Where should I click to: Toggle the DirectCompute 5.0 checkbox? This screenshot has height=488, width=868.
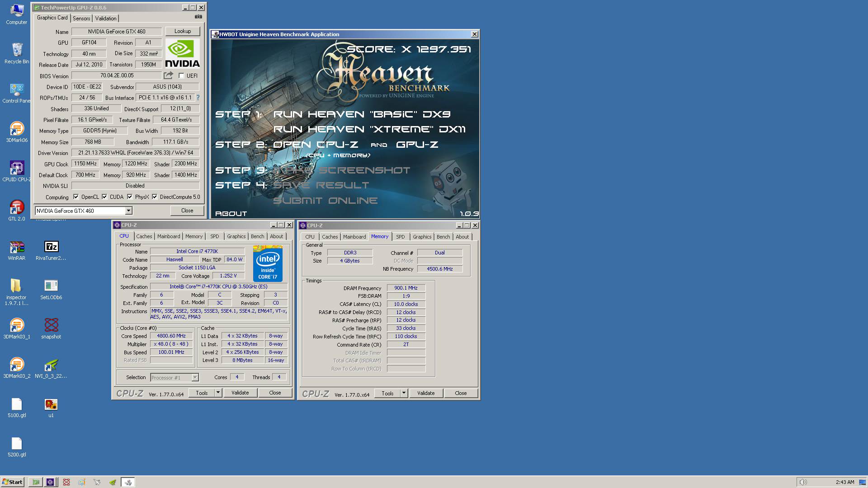(155, 197)
